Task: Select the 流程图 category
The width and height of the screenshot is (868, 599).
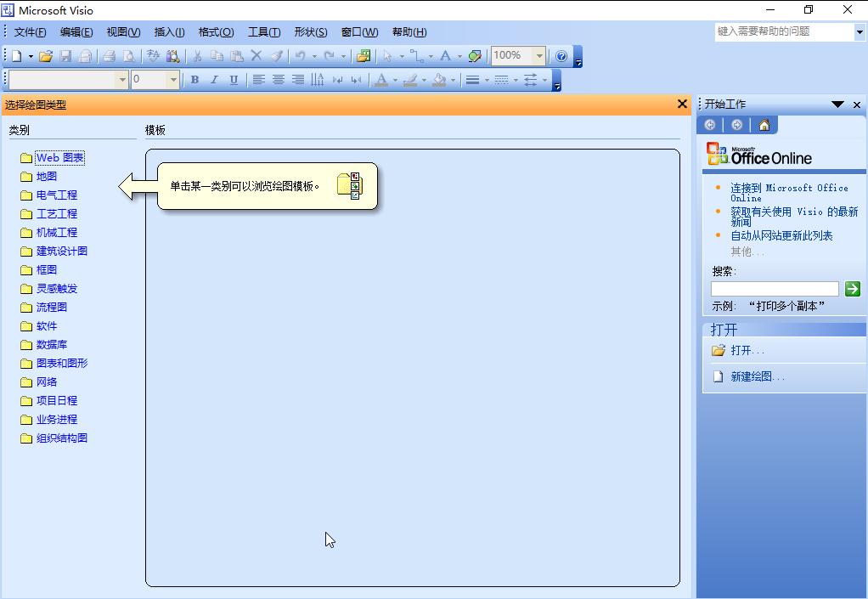Action: point(52,308)
